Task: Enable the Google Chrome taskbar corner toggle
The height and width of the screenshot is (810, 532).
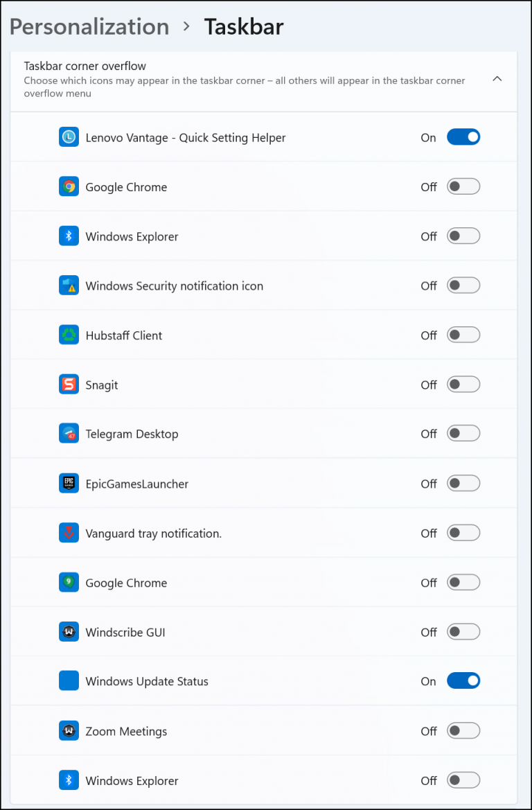Action: pyautogui.click(x=463, y=186)
